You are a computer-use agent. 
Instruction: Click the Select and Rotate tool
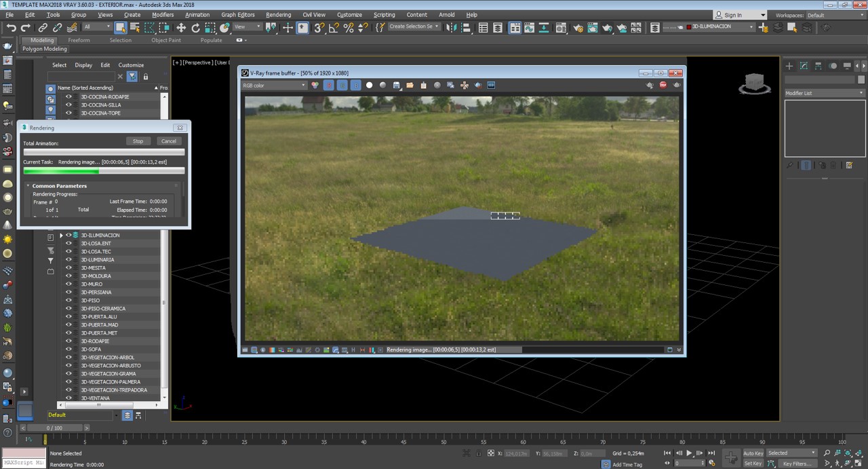pyautogui.click(x=196, y=28)
